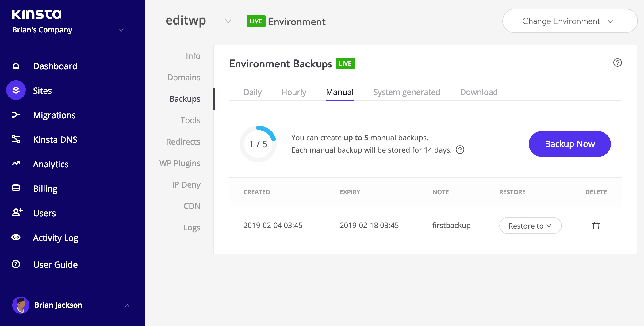Open User Guide in the sidebar
The width and height of the screenshot is (644, 326).
[x=55, y=264]
